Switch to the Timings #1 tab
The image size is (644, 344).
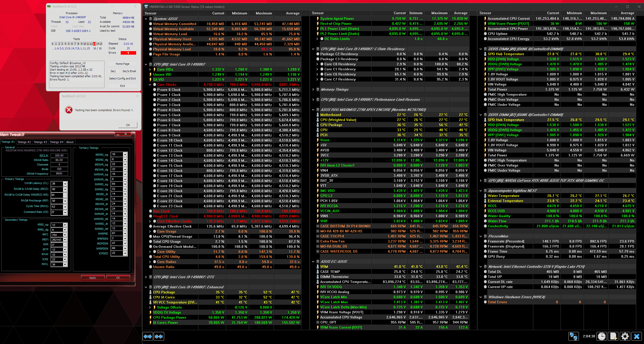click(x=8, y=142)
